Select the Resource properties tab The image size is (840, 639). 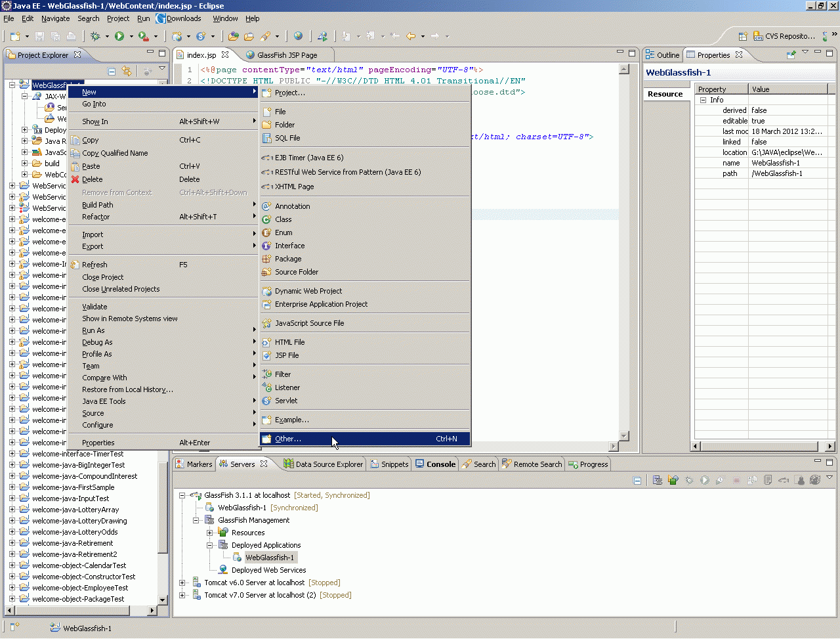pos(665,94)
